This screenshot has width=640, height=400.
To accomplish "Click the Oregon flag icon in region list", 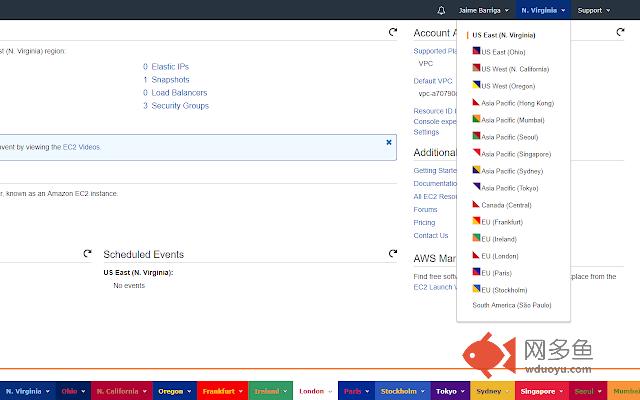I will tap(476, 84).
